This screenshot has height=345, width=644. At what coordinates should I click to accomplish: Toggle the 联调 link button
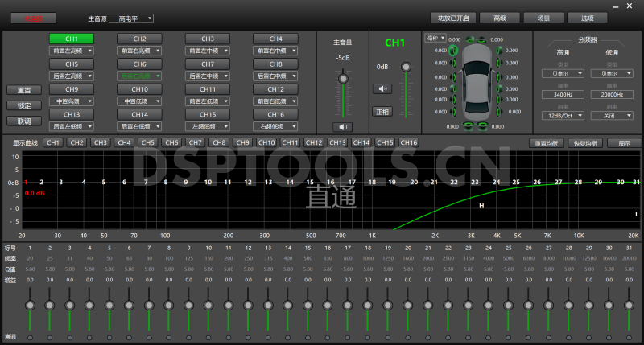tap(24, 121)
